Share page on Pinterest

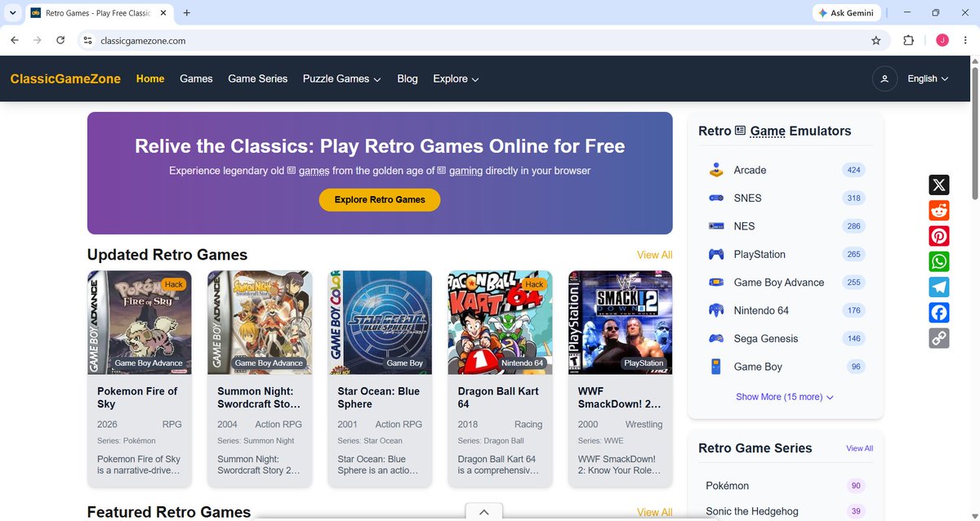point(939,236)
